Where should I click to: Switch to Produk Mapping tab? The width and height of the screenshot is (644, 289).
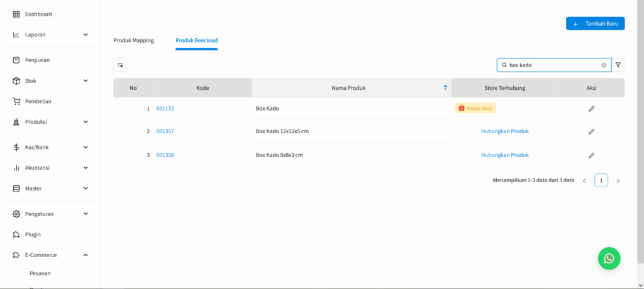click(x=133, y=41)
